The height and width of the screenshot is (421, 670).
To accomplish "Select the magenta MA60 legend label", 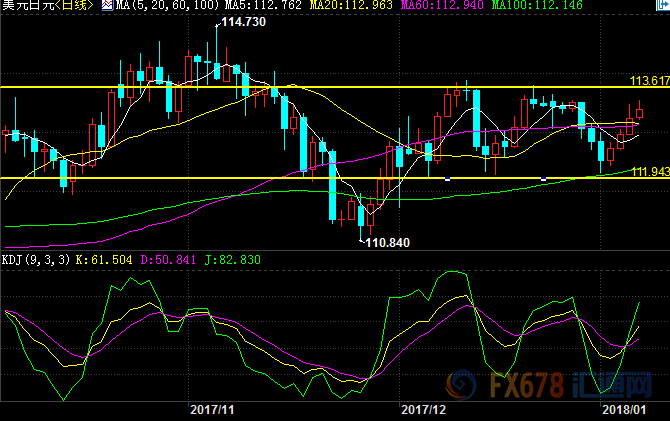I will 428,7.
